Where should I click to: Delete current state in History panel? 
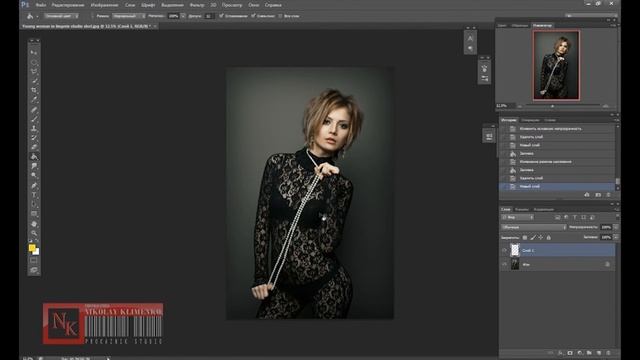608,195
